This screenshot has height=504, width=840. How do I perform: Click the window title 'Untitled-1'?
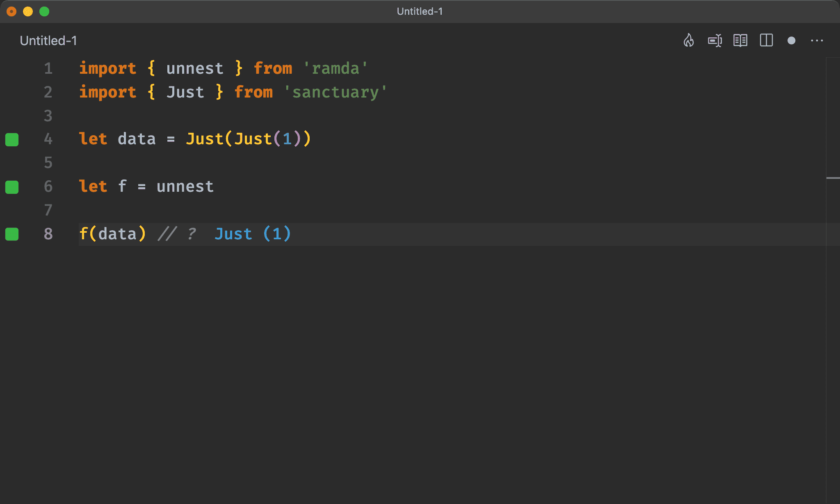pos(420,11)
